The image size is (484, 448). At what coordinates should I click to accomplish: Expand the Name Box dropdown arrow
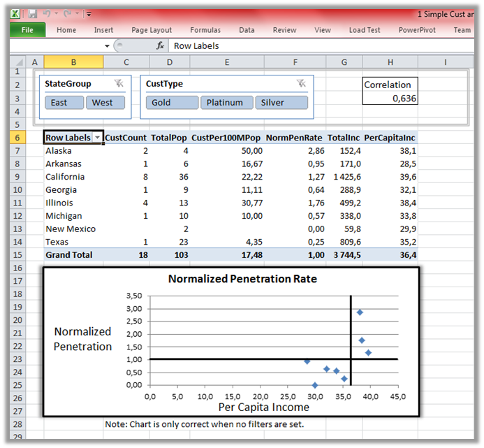[x=107, y=46]
